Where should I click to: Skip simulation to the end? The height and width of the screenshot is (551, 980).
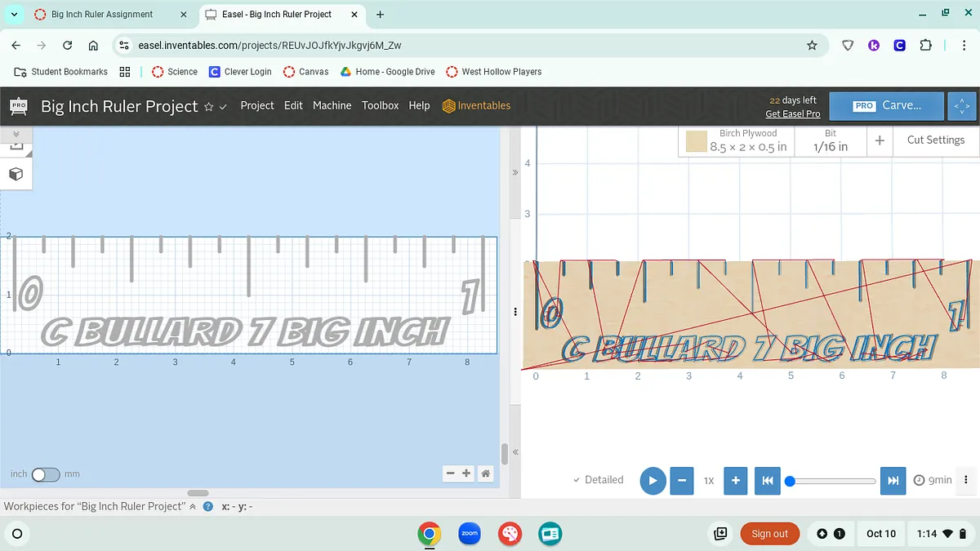[x=893, y=481]
